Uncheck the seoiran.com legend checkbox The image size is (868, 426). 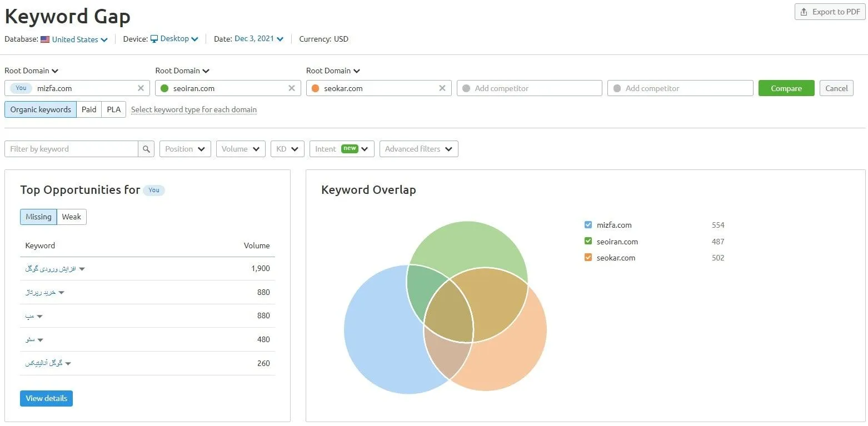coord(588,241)
